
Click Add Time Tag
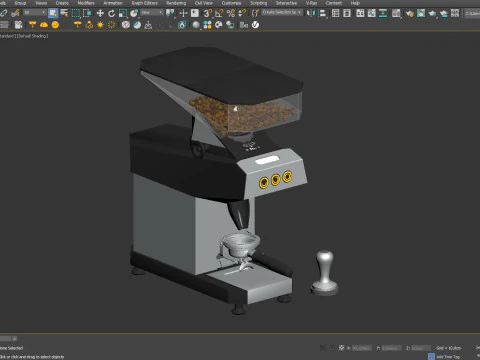click(448, 357)
